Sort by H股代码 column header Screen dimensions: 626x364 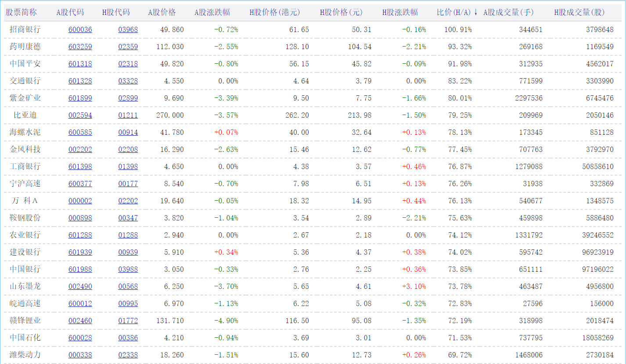click(x=116, y=12)
